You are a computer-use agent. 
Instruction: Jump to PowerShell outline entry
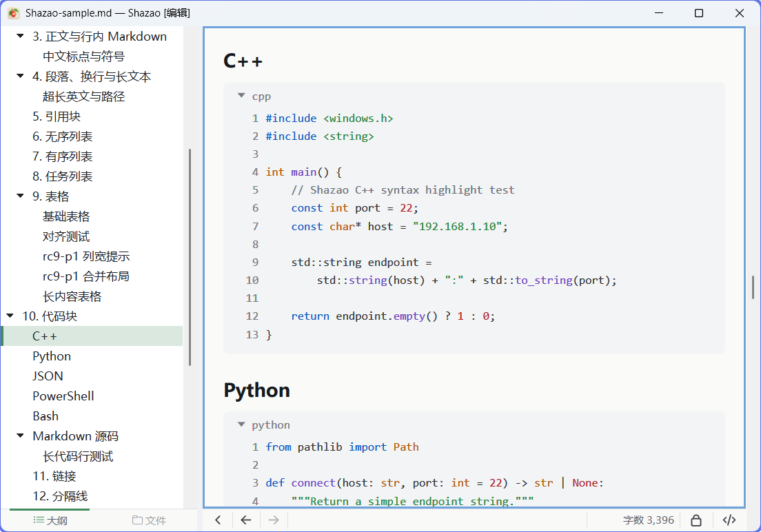(x=63, y=396)
